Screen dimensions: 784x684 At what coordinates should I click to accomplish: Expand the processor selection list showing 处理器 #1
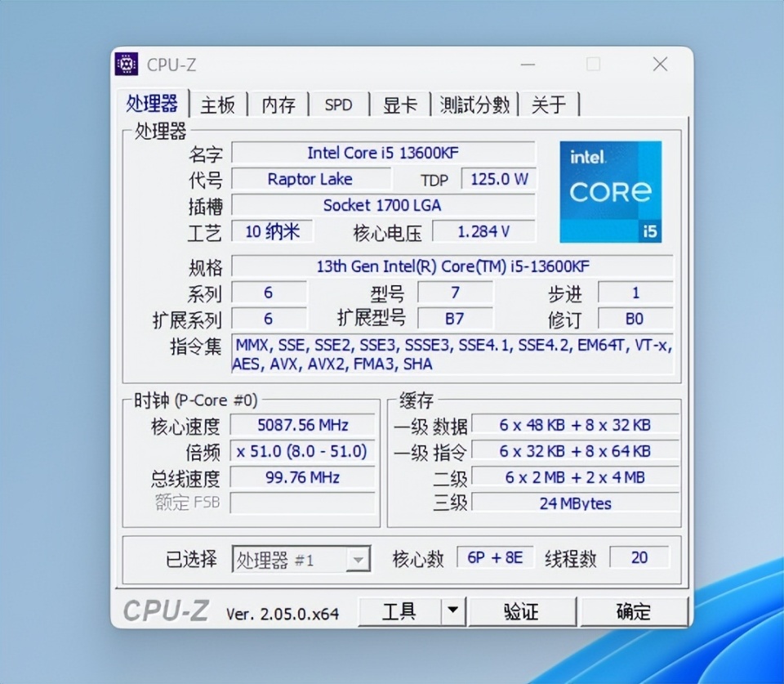(x=358, y=559)
